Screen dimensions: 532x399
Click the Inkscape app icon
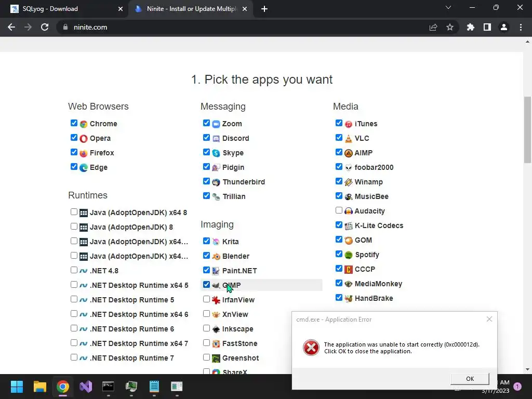216,329
